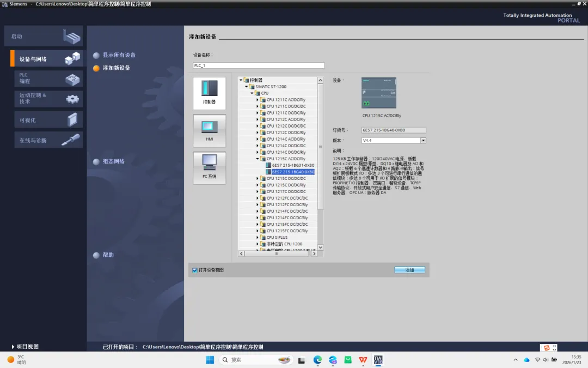This screenshot has height=368, width=588.
Task: Open the PLC 编程 portal section
Action: point(48,79)
